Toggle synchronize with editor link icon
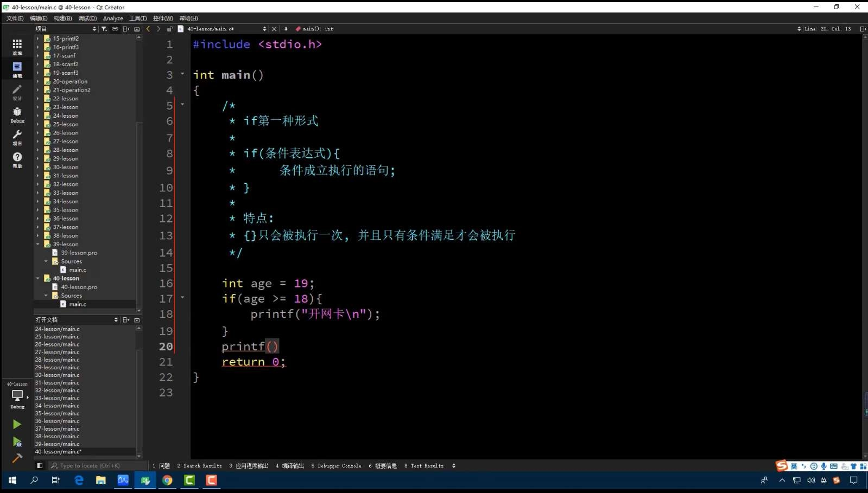Viewport: 868px width, 493px height. (x=115, y=29)
